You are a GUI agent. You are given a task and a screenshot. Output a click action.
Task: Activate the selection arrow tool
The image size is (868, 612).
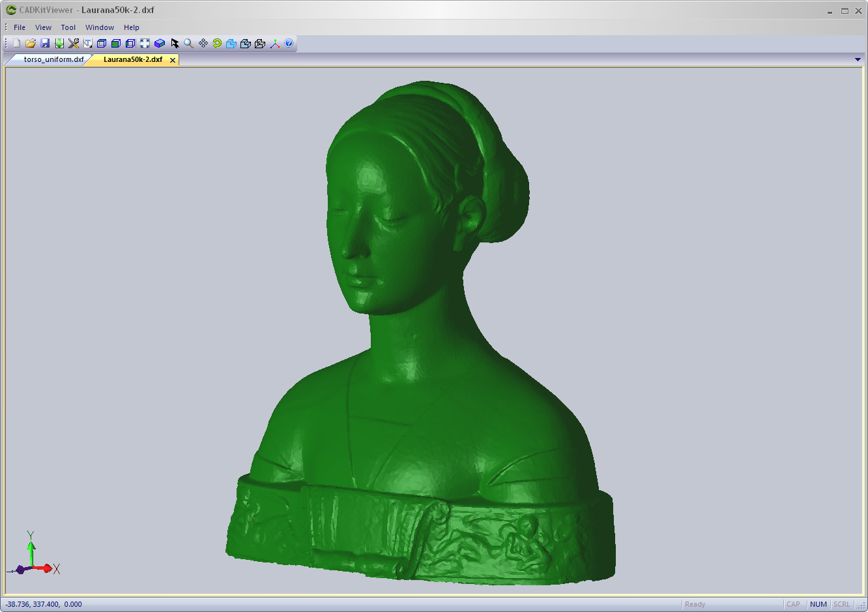[x=174, y=43]
